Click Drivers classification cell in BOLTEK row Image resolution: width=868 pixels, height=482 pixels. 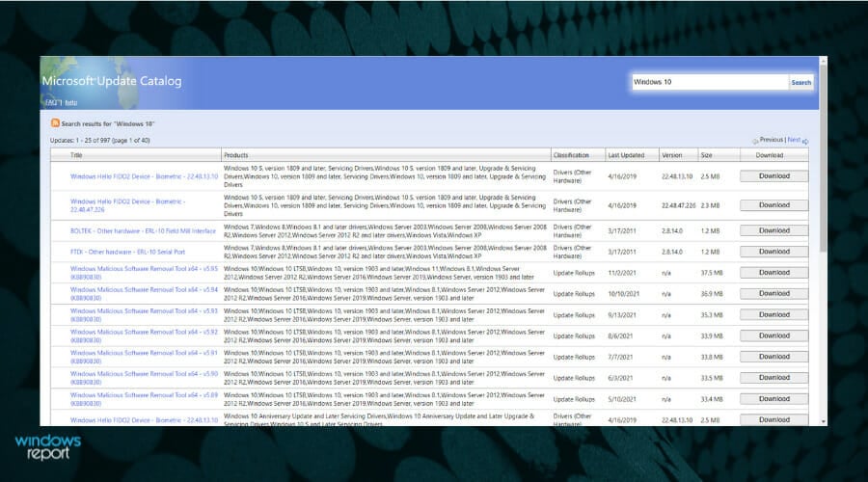pyautogui.click(x=572, y=230)
